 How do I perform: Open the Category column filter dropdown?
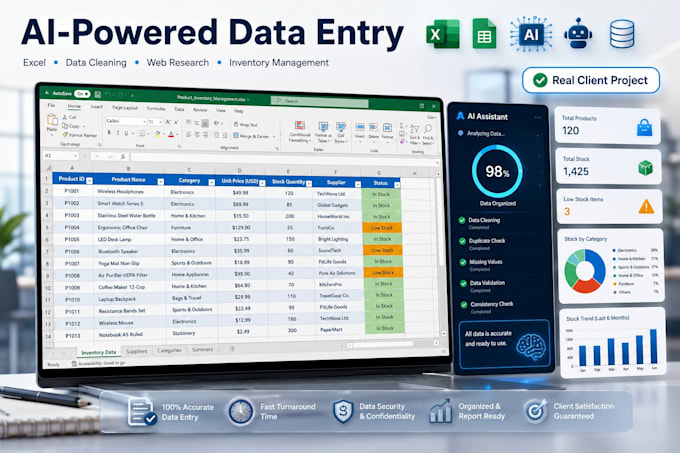pos(212,183)
